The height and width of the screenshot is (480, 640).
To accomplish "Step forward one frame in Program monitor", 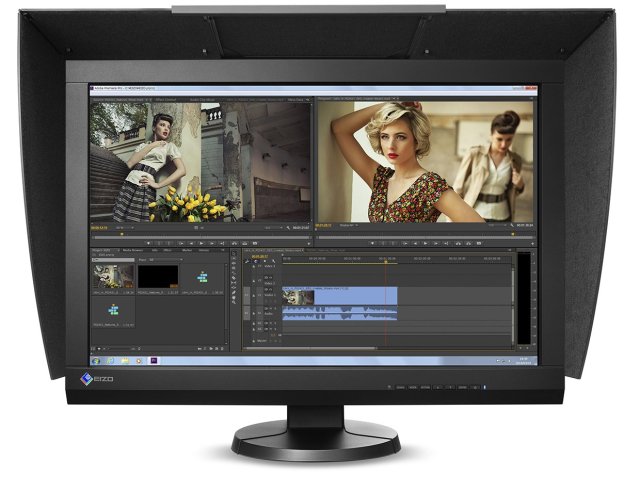I will pos(436,243).
